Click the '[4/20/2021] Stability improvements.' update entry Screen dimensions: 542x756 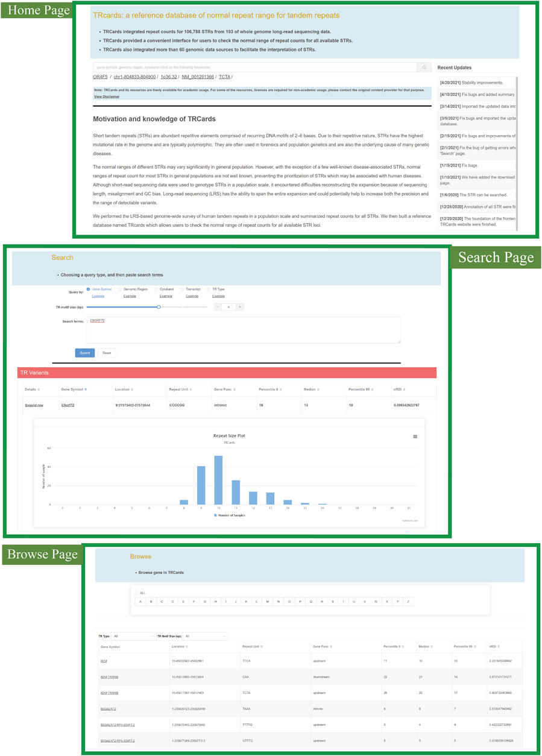click(476, 82)
